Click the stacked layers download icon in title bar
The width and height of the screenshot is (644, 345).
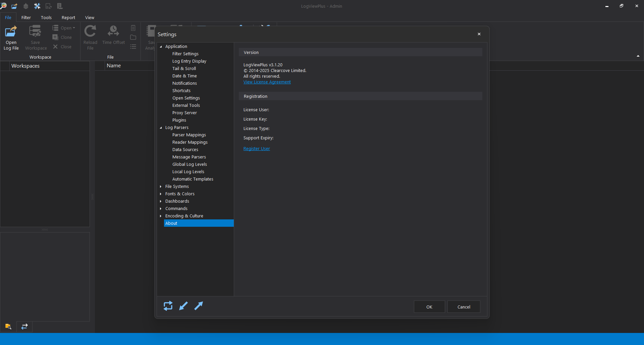[26, 6]
